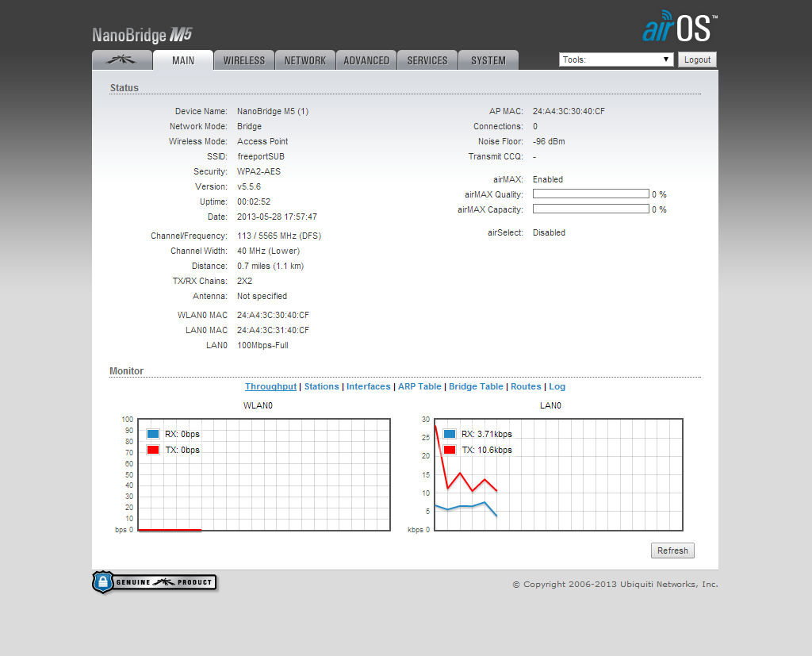Open the SERVICES tab
This screenshot has width=812, height=656.
[x=427, y=60]
